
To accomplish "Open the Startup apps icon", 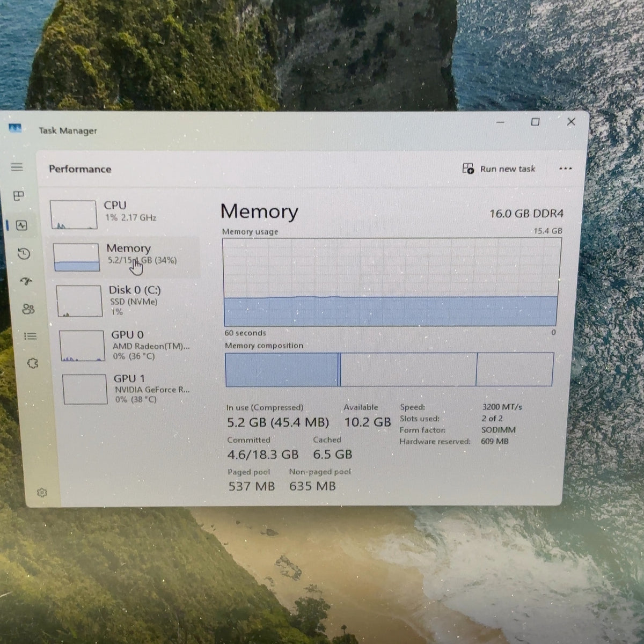I will click(x=26, y=281).
